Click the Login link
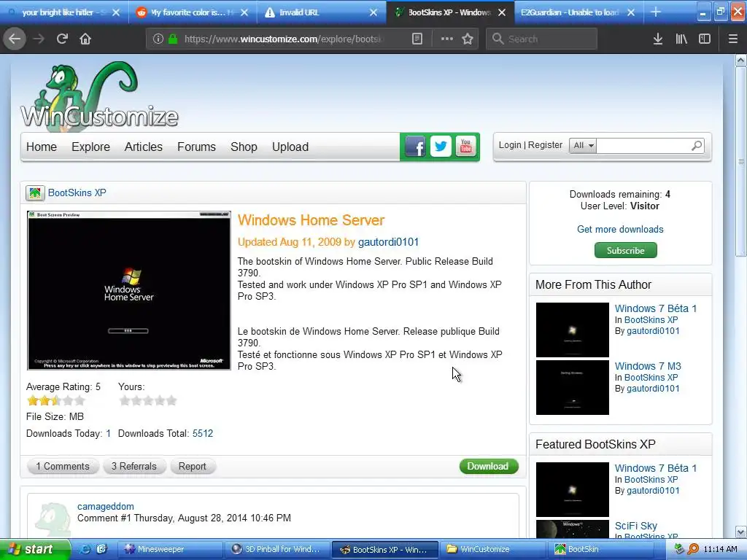 coord(510,145)
